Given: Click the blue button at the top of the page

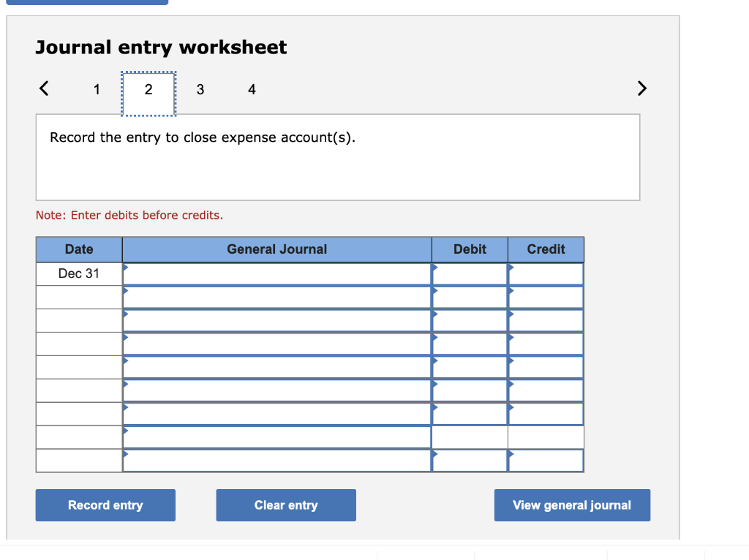Looking at the screenshot, I should pos(88,2).
